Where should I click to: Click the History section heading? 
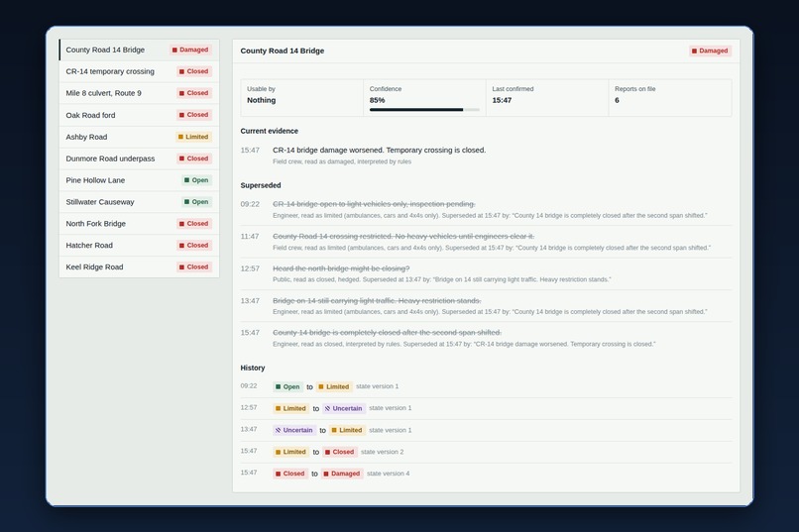[253, 368]
